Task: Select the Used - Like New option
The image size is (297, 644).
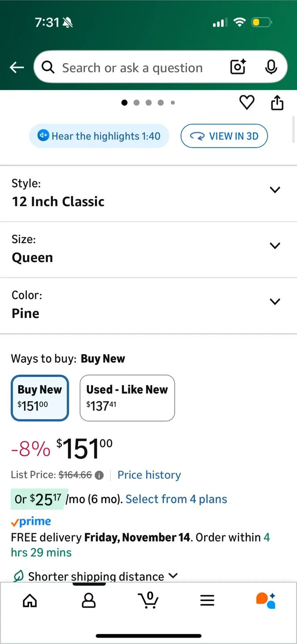Action: coord(127,398)
